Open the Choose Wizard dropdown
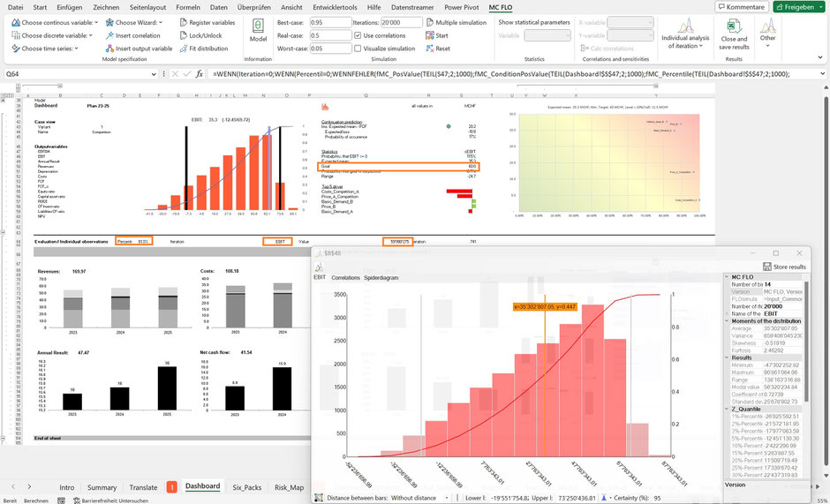830x504 pixels. click(x=134, y=22)
